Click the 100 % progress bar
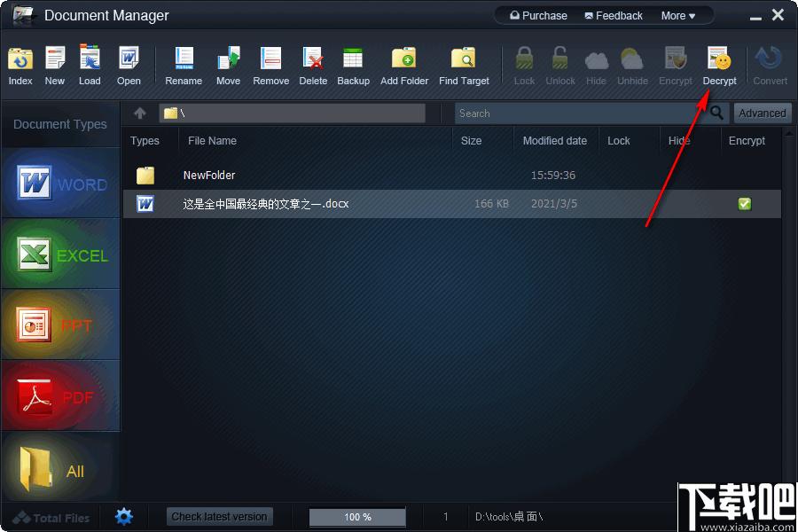798x532 pixels. (357, 517)
